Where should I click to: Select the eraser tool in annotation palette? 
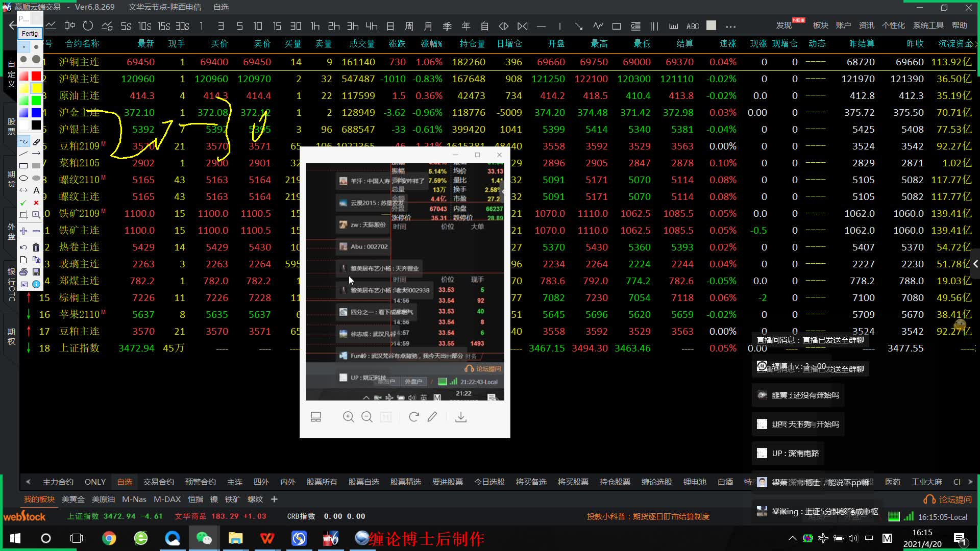[x=36, y=141]
